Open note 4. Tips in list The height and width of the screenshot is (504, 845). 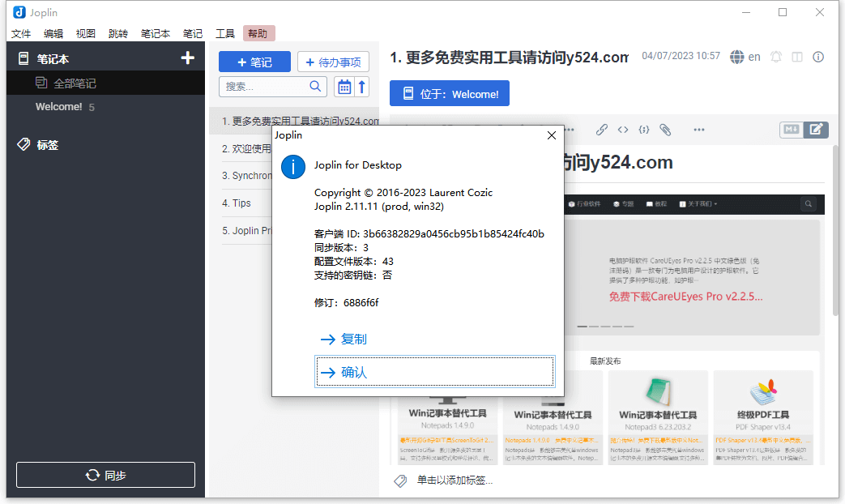246,203
